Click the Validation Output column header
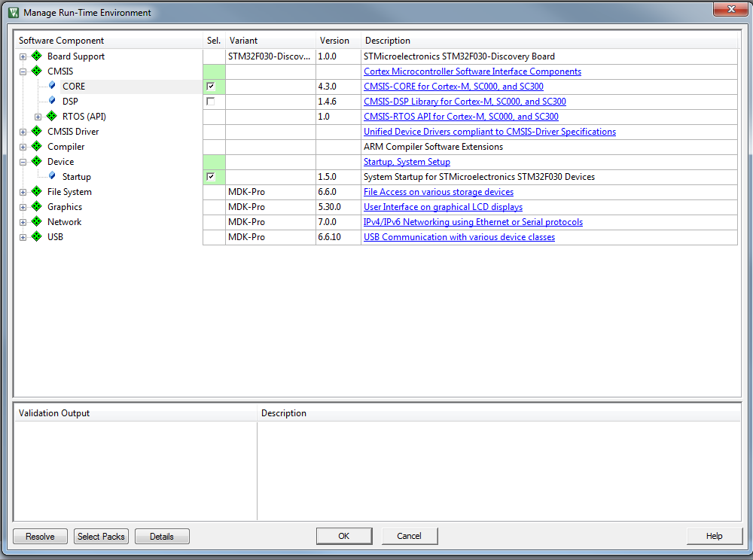This screenshot has width=753, height=560. click(x=136, y=413)
